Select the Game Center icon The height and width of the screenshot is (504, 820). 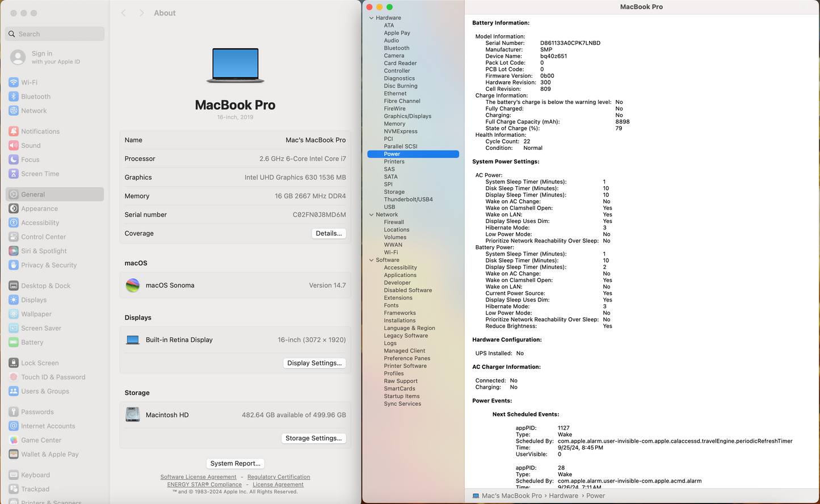[14, 440]
